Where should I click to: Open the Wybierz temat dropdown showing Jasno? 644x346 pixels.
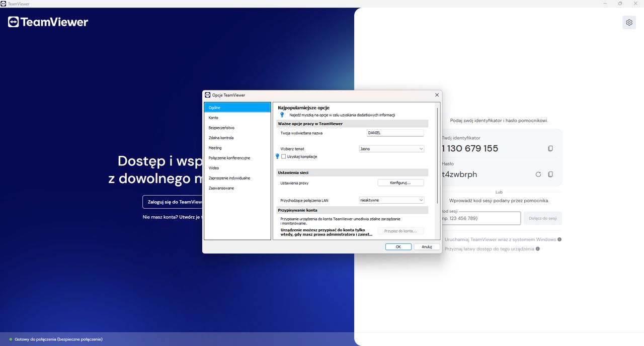(x=391, y=149)
